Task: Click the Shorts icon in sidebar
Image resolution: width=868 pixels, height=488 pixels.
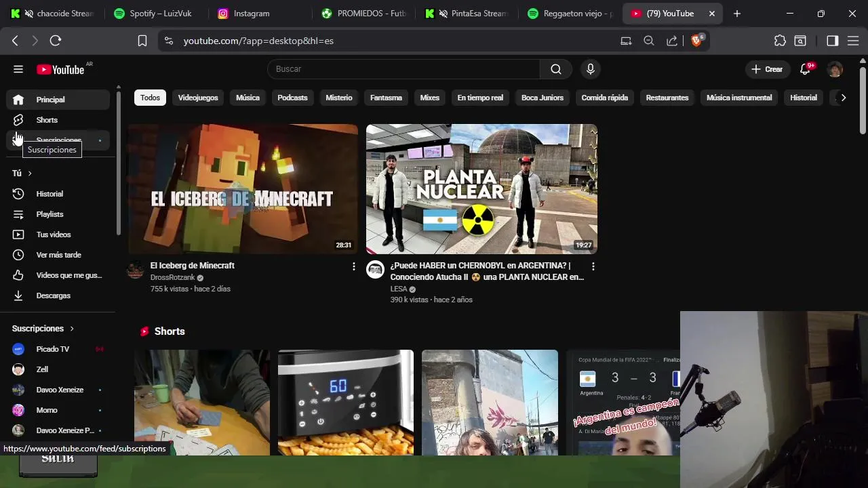Action: 18,120
